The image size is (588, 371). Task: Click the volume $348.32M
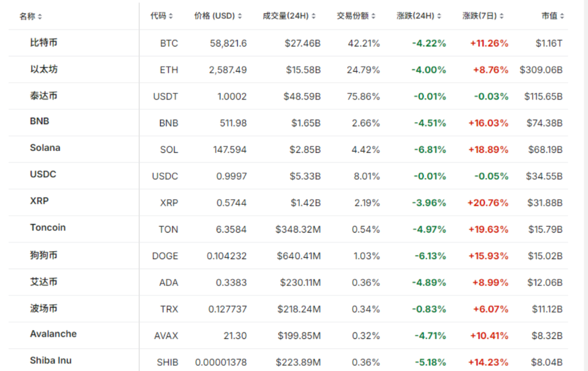298,230
